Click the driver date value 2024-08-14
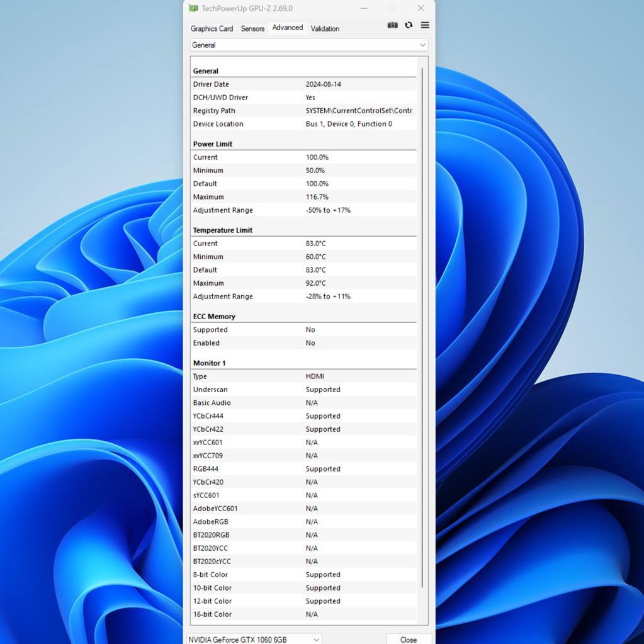644x644 pixels. coord(323,84)
